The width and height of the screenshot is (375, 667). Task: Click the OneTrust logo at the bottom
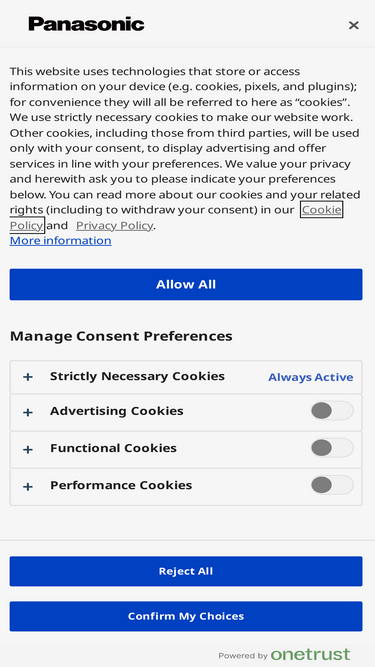coord(310,654)
